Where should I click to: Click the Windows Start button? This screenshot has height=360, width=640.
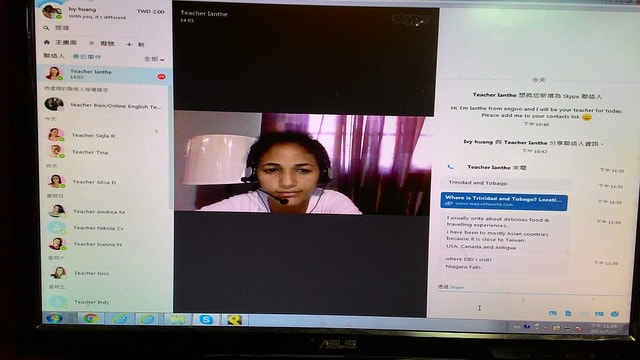pos(54,318)
